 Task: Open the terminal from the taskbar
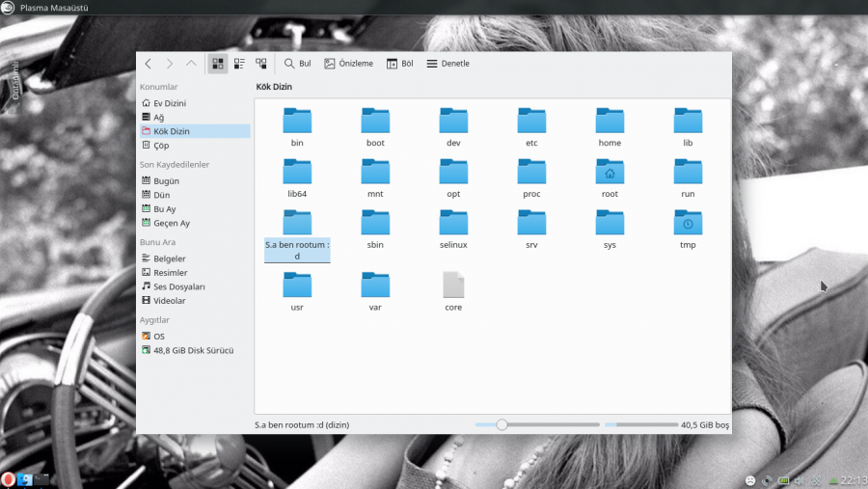[x=41, y=479]
